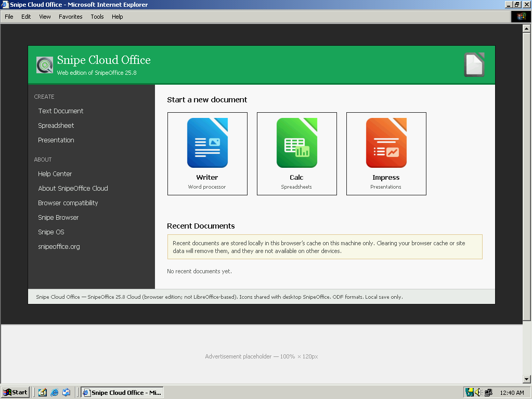Image resolution: width=532 pixels, height=399 pixels.
Task: Open the Favorites menu
Action: click(71, 17)
